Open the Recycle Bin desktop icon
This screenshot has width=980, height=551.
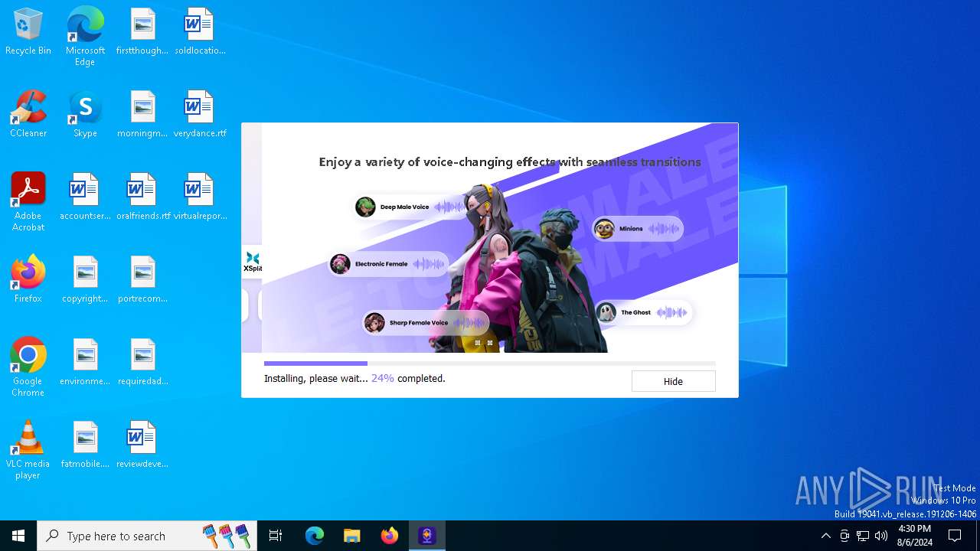tap(28, 32)
